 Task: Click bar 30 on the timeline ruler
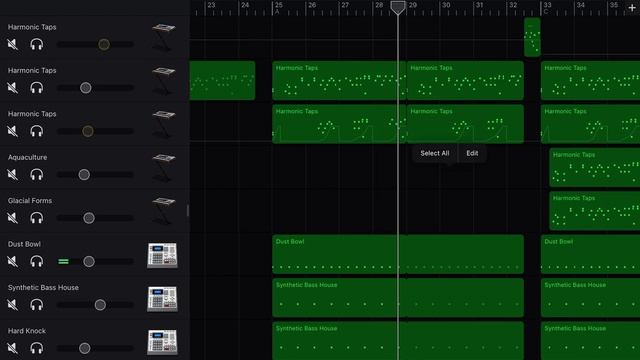446,5
